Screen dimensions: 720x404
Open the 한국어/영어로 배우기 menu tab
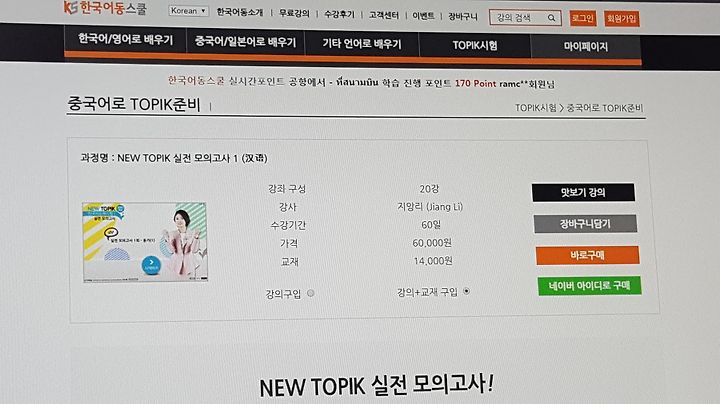click(125, 40)
